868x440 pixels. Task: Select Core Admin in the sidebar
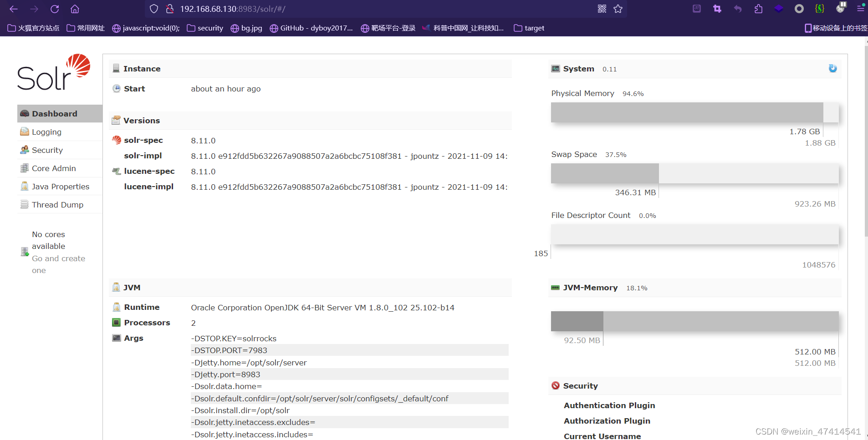(53, 168)
